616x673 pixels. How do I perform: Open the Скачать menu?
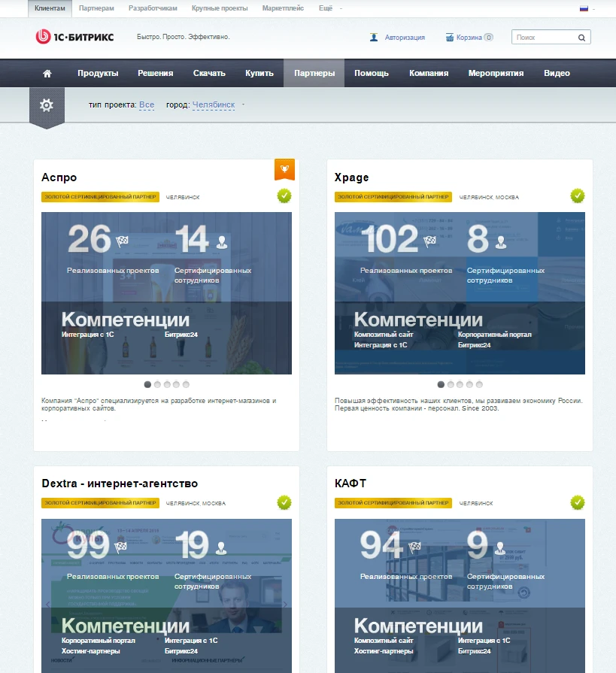pyautogui.click(x=209, y=74)
